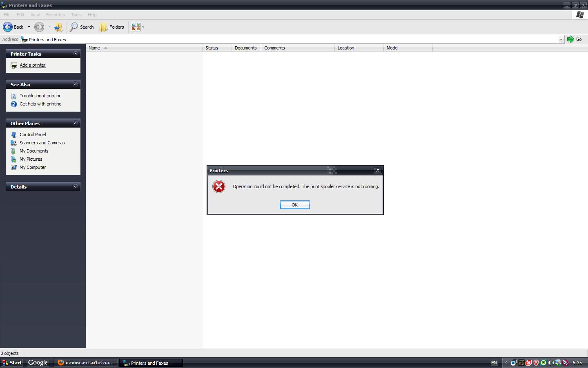Screen dimensions: 588x368
Task: Sort by the Name column header
Action: (144, 48)
